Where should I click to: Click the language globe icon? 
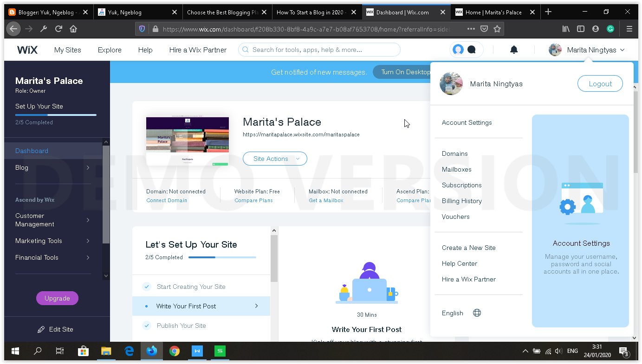477,313
